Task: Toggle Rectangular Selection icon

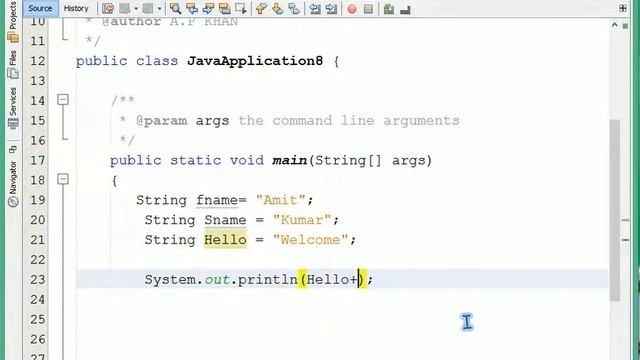Action: coord(241,9)
